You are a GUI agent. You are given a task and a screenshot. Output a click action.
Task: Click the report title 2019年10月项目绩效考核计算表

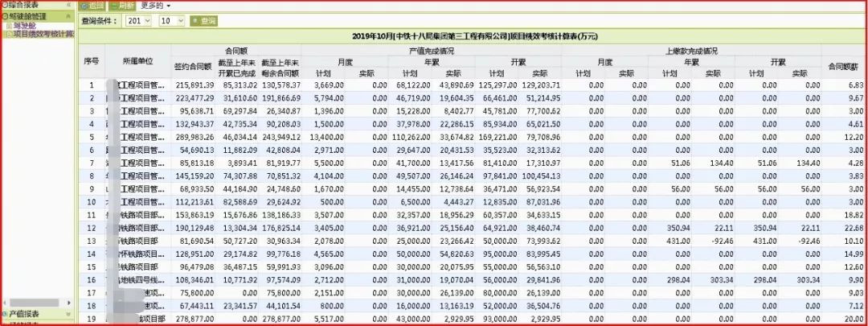tap(475, 36)
